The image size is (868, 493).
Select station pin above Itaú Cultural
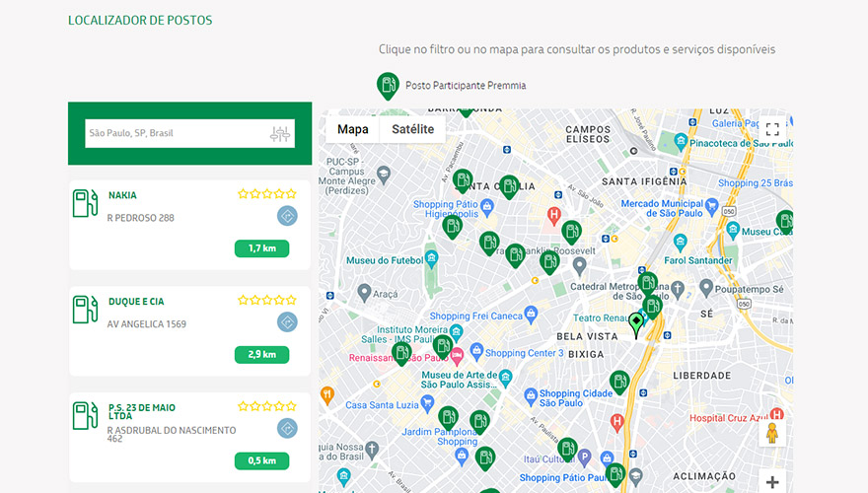point(567,450)
